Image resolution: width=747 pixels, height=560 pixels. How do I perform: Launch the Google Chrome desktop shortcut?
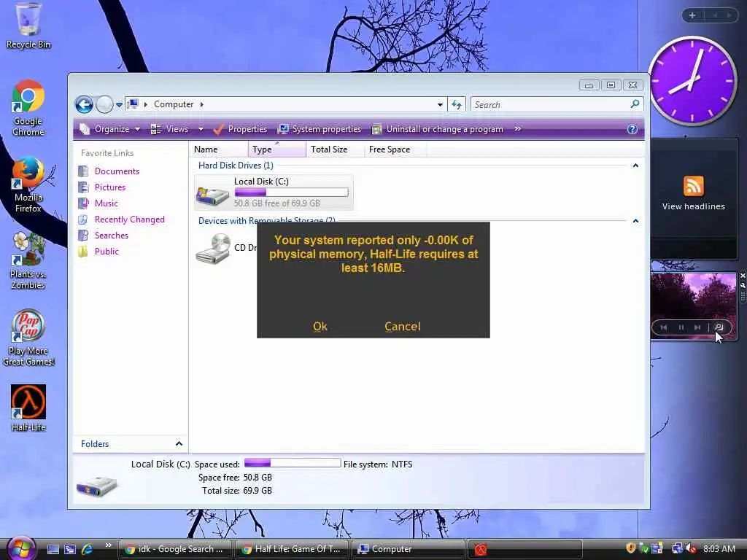click(x=28, y=108)
